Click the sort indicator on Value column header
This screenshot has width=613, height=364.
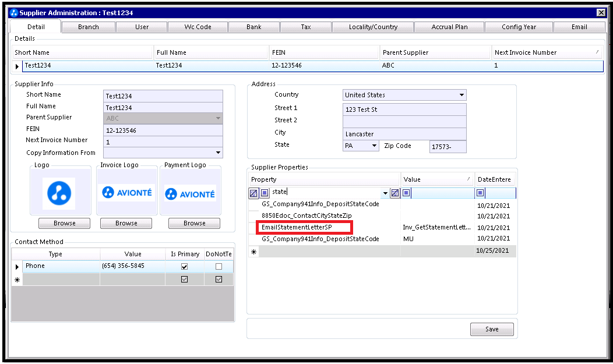[468, 179]
